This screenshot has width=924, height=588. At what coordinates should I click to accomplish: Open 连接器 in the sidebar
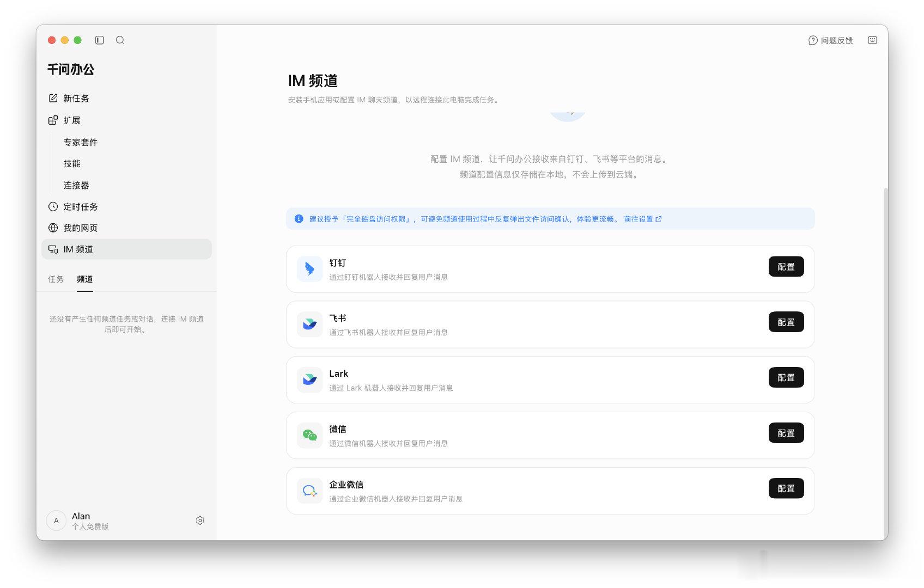(x=76, y=185)
